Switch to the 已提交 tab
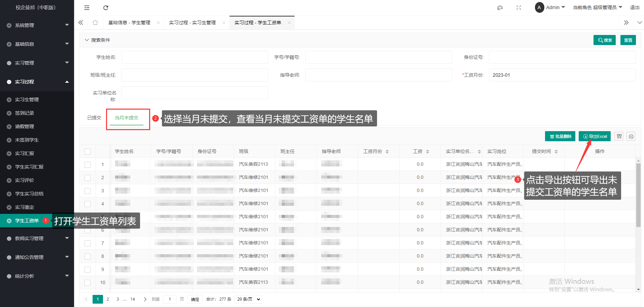This screenshot has height=307, width=644. coord(94,118)
